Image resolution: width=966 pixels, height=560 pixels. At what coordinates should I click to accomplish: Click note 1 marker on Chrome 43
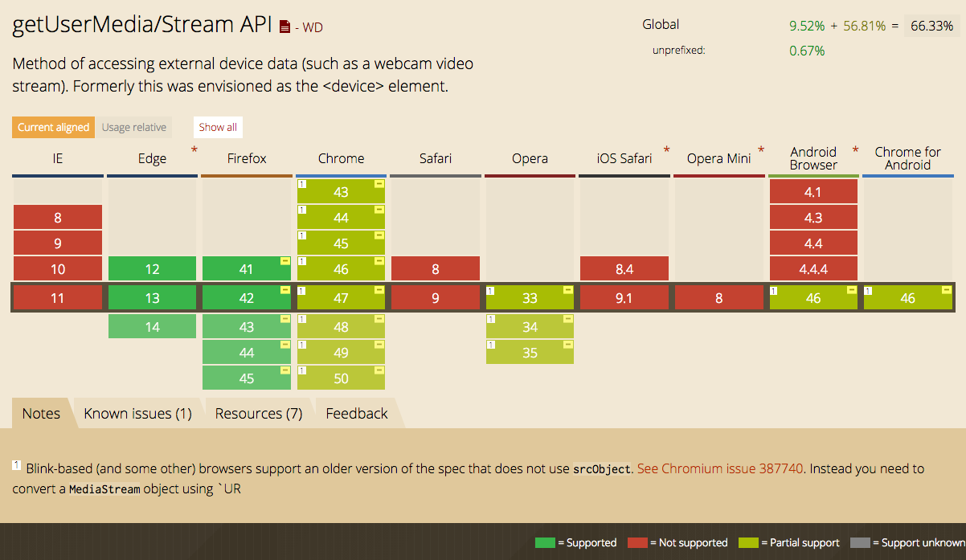302,185
